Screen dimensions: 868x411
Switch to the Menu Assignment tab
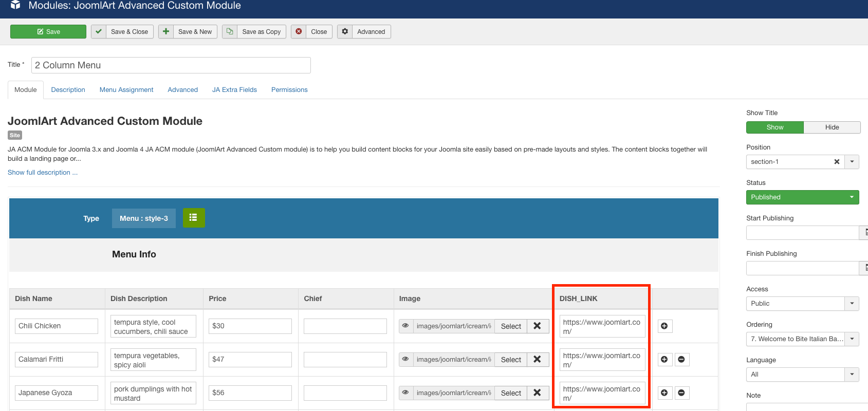[x=126, y=90]
